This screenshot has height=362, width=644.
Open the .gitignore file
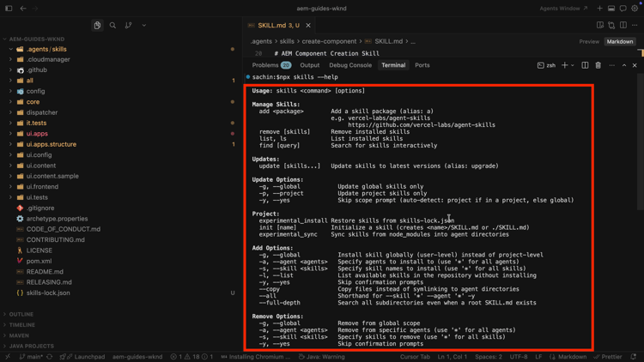(x=40, y=208)
